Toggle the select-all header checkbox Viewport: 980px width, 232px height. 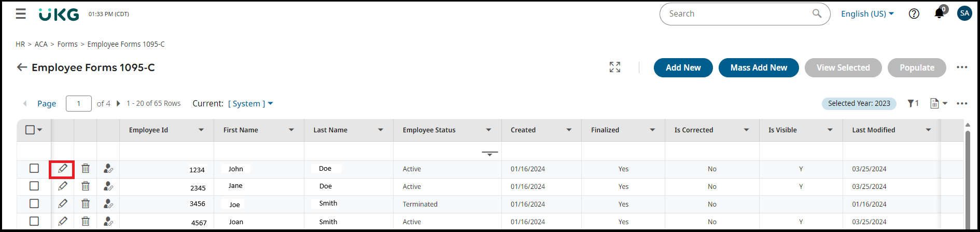pyautogui.click(x=30, y=130)
